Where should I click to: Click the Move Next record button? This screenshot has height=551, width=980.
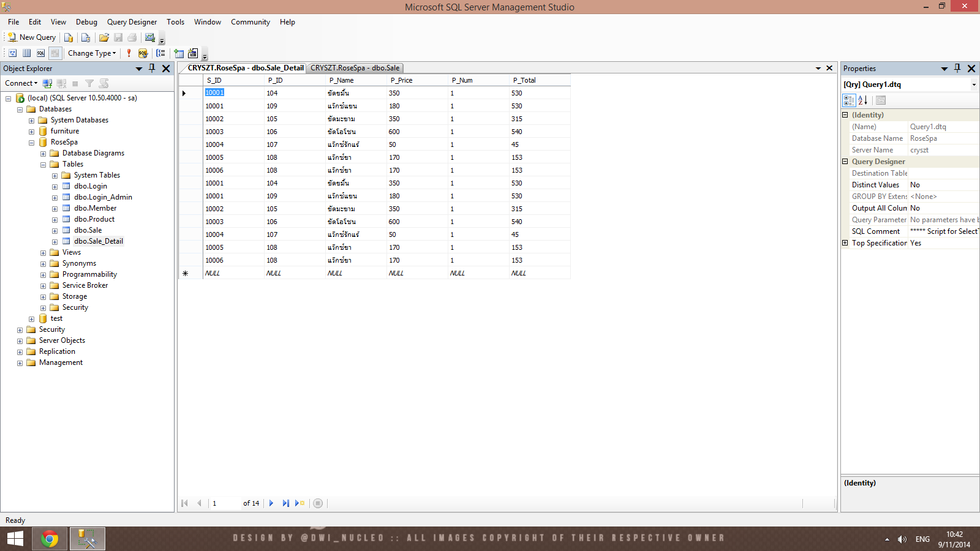pos(271,503)
